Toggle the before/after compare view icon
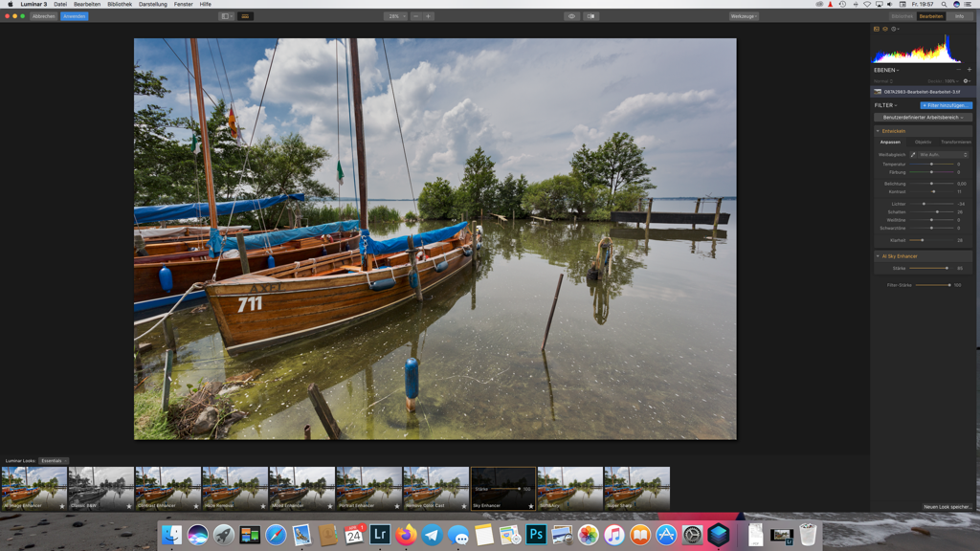The width and height of the screenshot is (980, 551). pos(590,16)
